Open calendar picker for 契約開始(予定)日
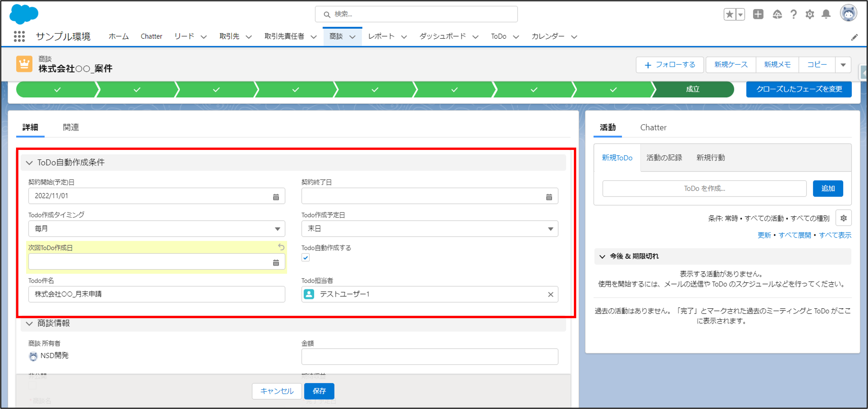Viewport: 868px width, 409px height. click(x=276, y=197)
